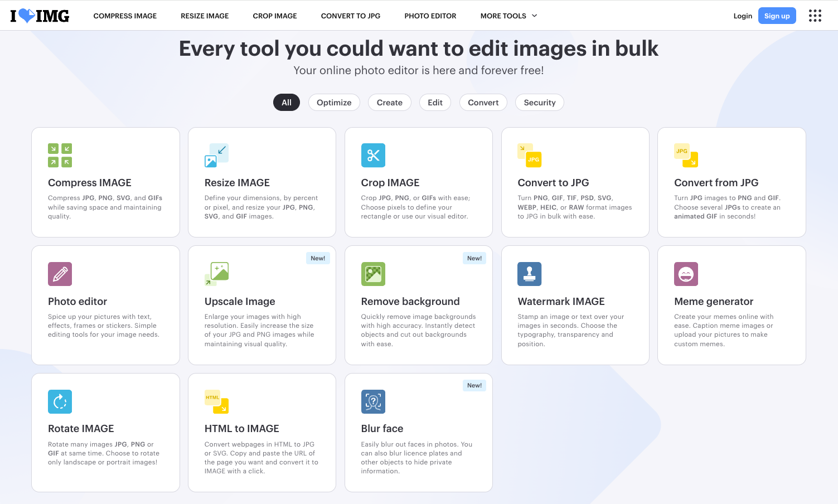Screen dimensions: 838x504
Task: Click the Rotate IMAGE description text
Action: coord(104,453)
